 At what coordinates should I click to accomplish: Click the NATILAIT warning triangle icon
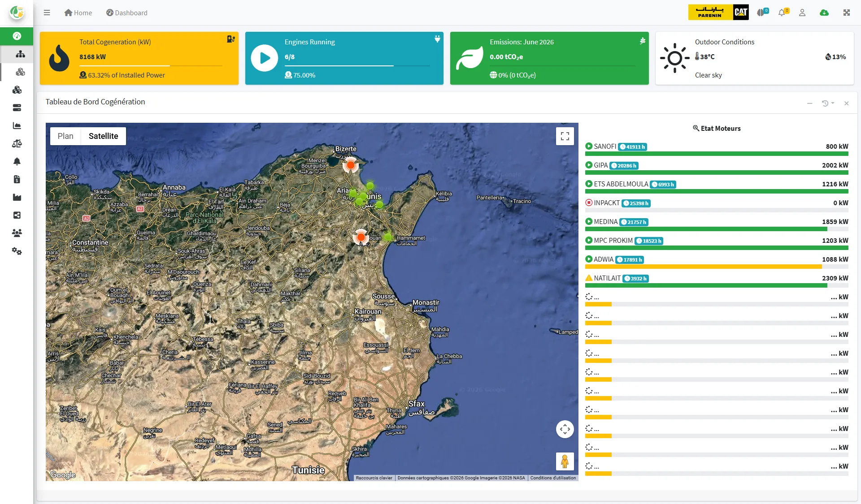coord(589,278)
